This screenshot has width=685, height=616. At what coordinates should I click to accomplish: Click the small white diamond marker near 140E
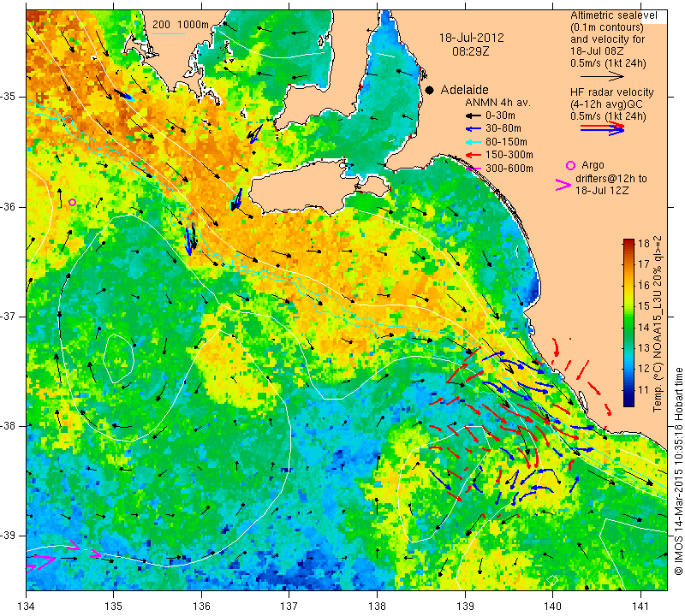click(552, 581)
